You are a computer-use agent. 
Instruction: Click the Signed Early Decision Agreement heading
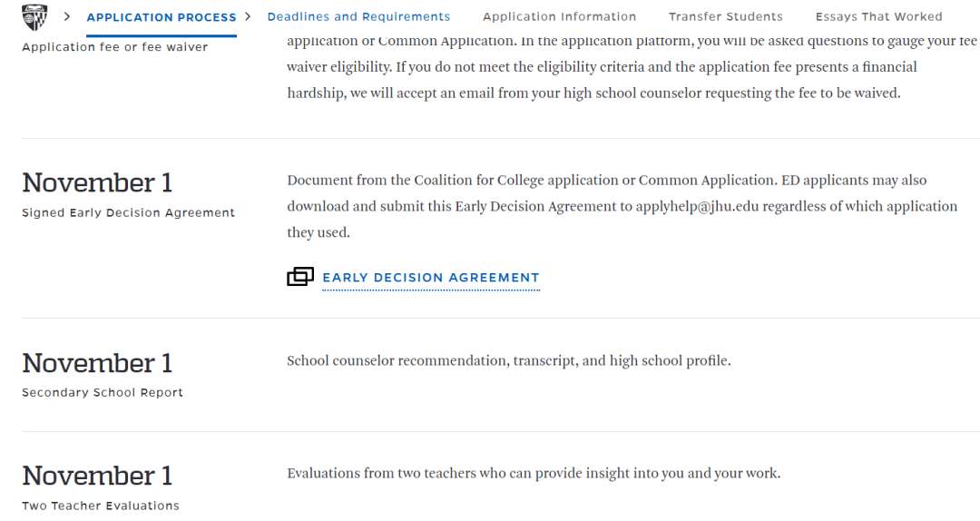[x=128, y=212]
